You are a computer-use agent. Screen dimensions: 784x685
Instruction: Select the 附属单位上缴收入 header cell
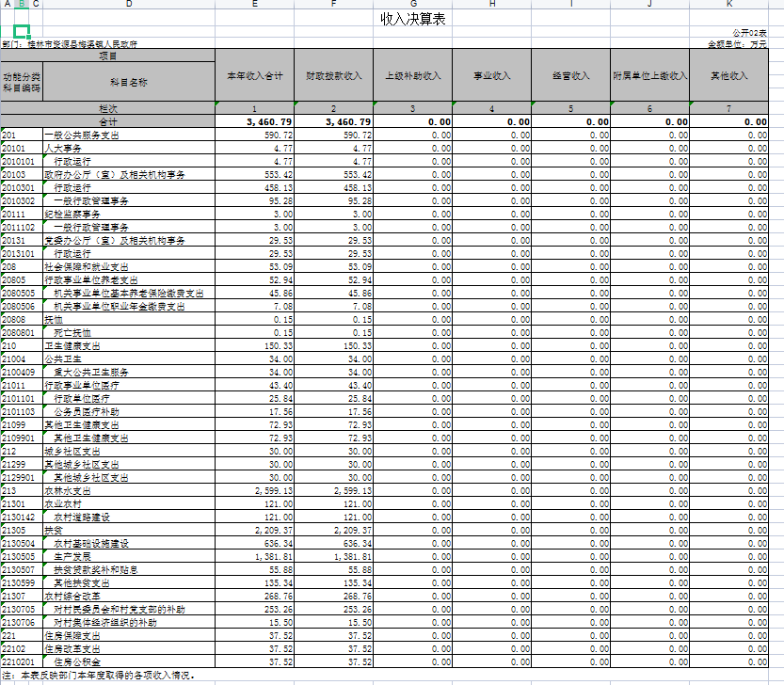[649, 75]
